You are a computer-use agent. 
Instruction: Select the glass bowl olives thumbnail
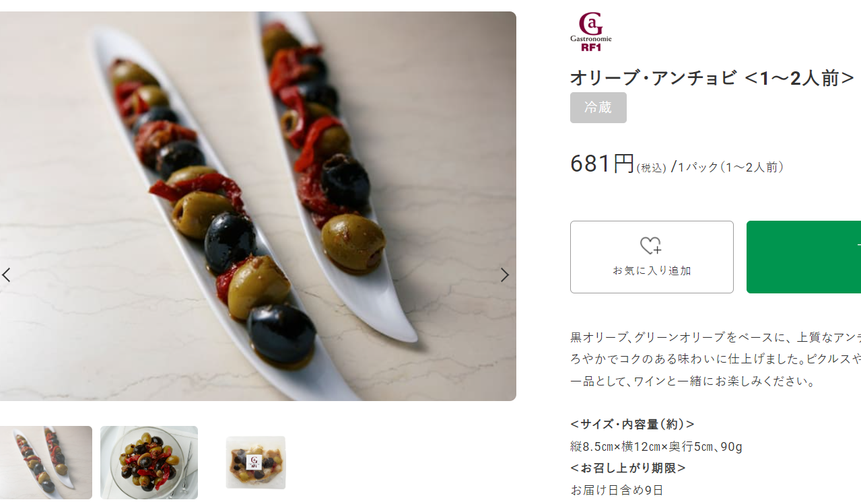149,462
